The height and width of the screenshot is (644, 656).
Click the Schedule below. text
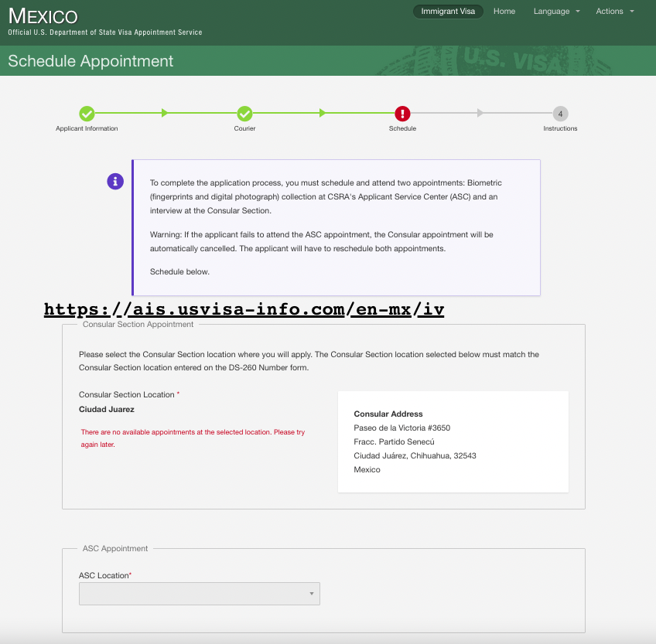coord(180,272)
